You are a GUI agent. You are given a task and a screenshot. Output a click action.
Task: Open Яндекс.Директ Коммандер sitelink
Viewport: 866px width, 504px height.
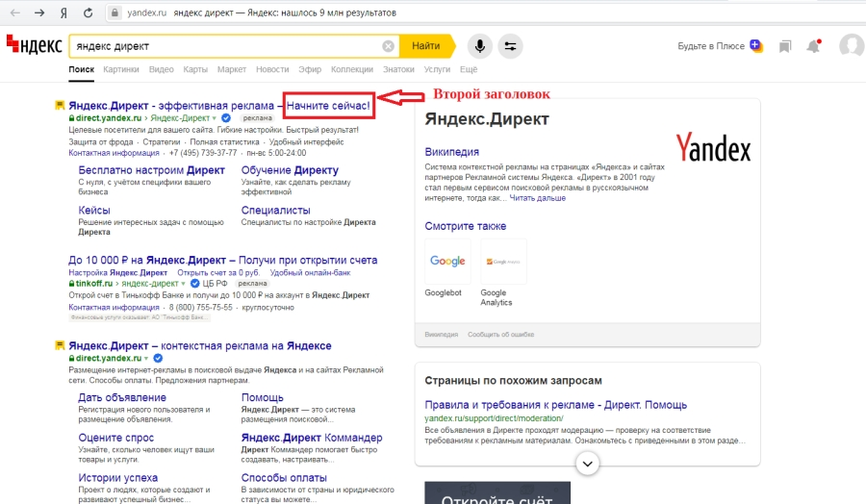tap(312, 438)
